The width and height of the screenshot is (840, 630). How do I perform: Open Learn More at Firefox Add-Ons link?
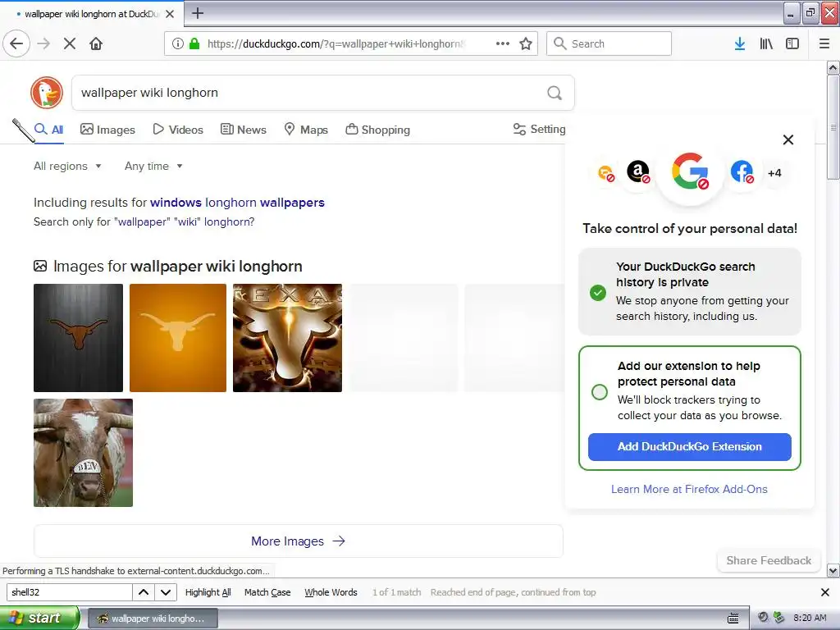tap(689, 489)
